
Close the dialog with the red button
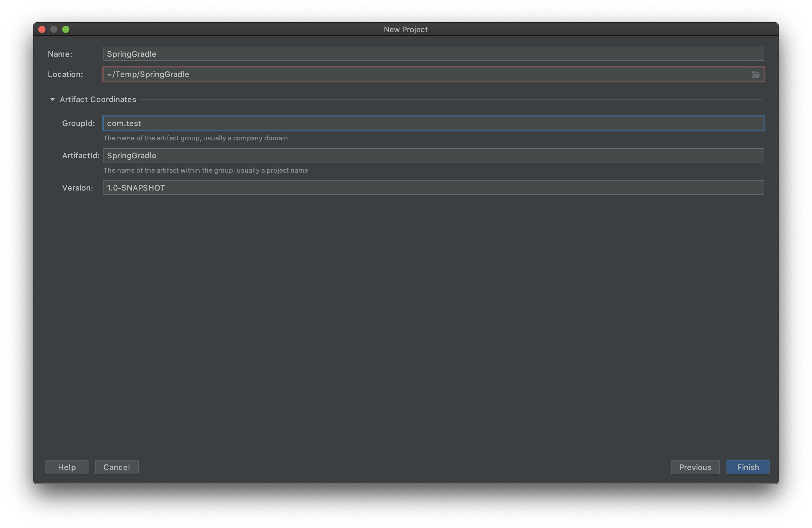click(x=42, y=29)
